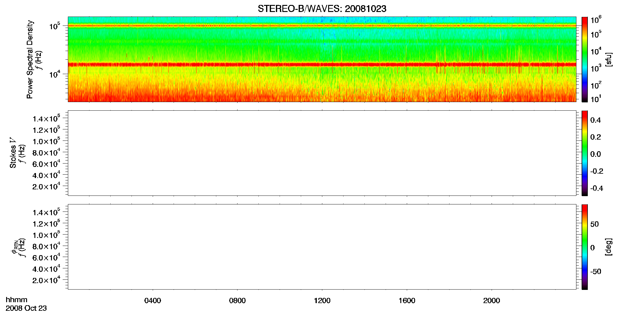Select the Stokes V color bar
The image size is (644, 332).
coord(585,153)
